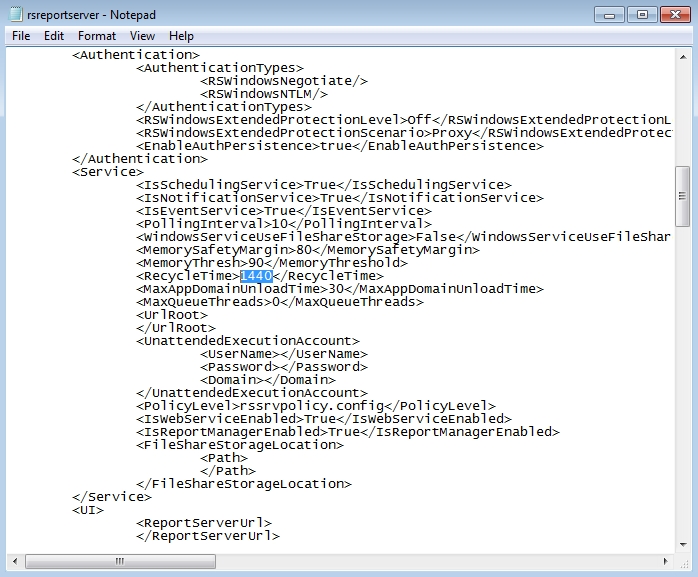Click the MaxAppDomainUnloadTime 30 line
Image resolution: width=698 pixels, height=577 pixels.
[340, 289]
